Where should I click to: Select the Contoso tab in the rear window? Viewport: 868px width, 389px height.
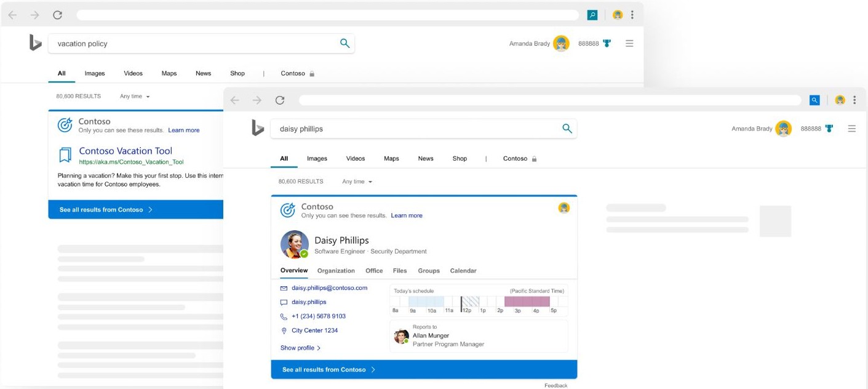(x=298, y=73)
